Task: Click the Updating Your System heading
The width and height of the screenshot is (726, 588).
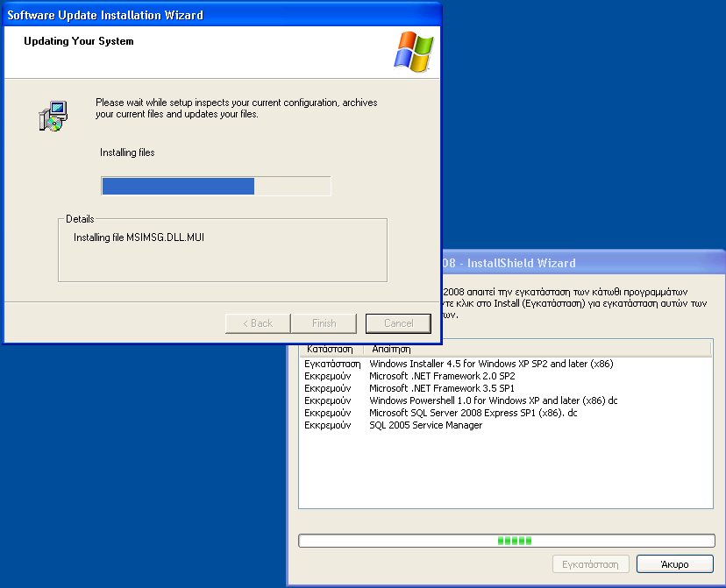Action: (x=79, y=41)
